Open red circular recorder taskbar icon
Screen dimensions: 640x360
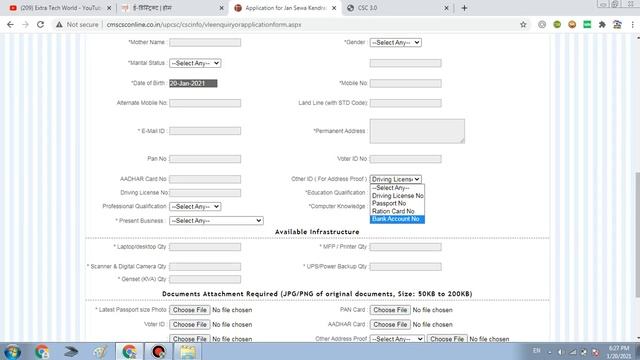coord(158,351)
